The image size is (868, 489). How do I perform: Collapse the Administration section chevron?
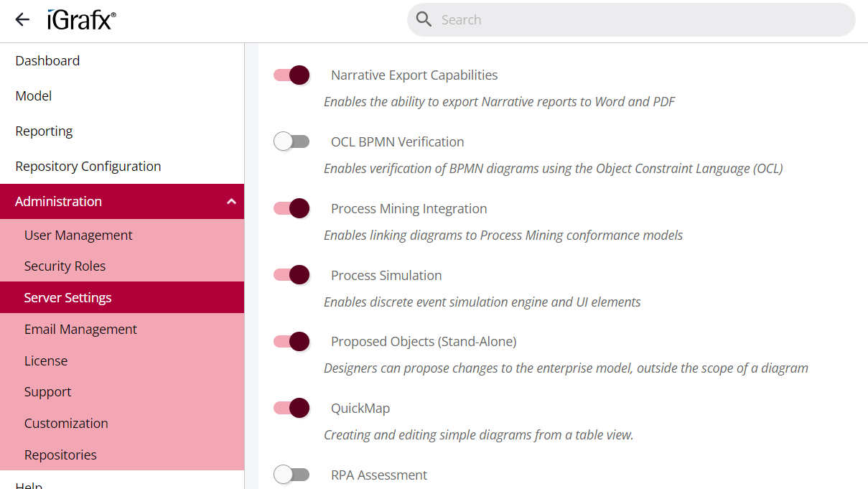[231, 202]
